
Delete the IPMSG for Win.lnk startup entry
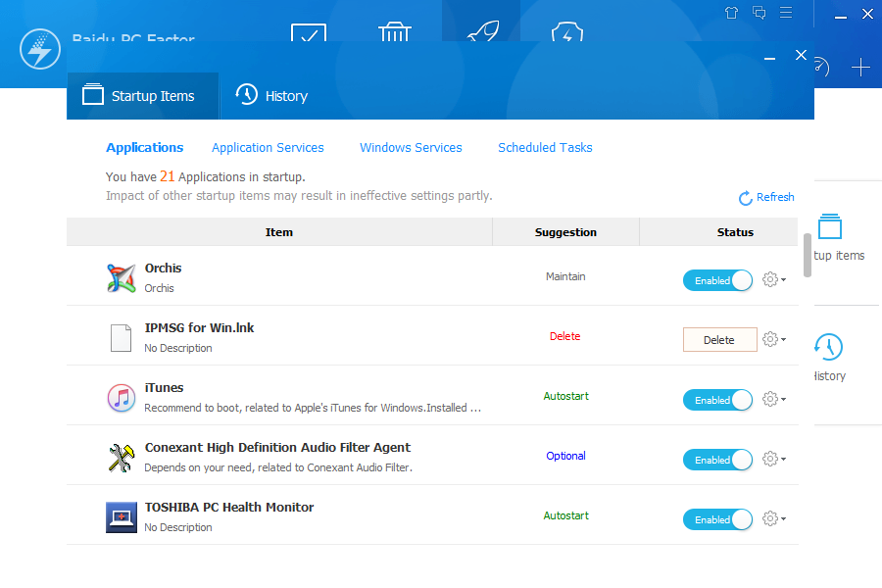[719, 340]
